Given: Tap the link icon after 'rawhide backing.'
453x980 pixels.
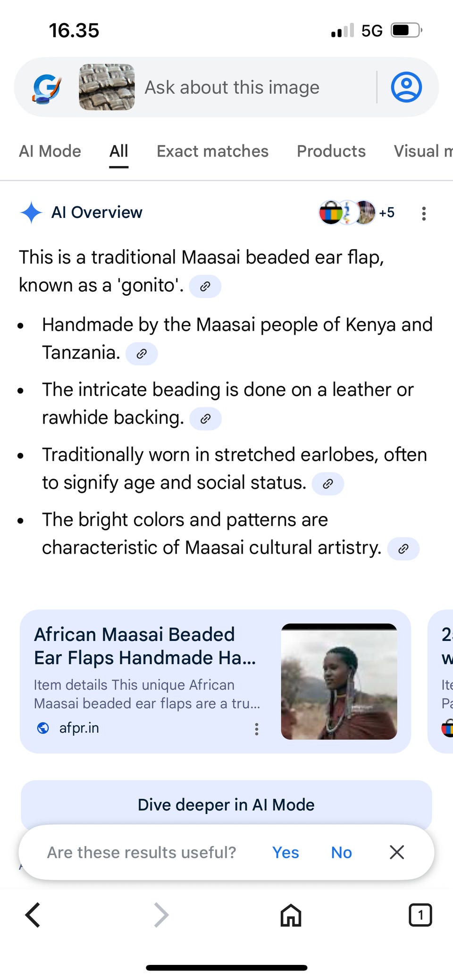Looking at the screenshot, I should point(205,419).
